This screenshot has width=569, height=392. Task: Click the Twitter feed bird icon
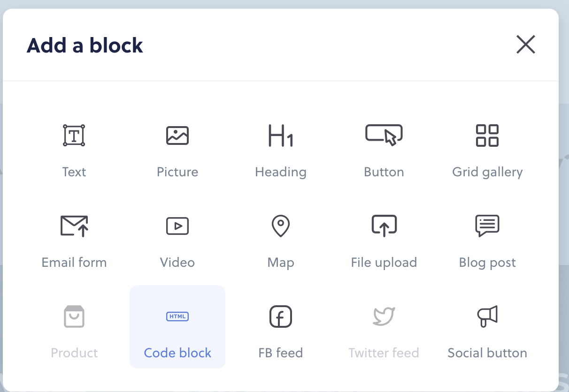pos(384,317)
